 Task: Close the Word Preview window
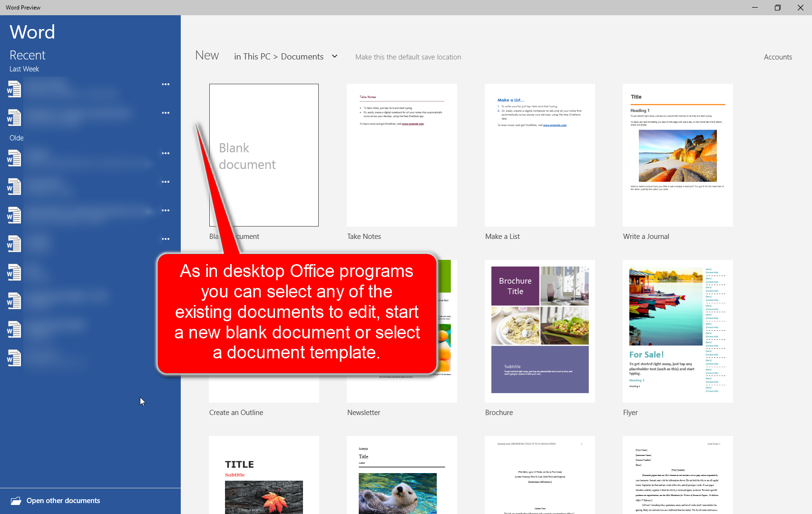pyautogui.click(x=801, y=8)
